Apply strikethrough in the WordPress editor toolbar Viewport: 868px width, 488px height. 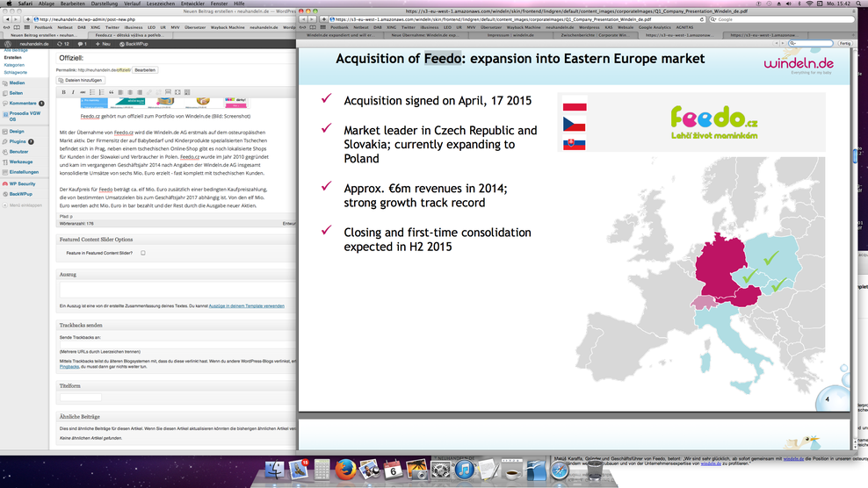click(83, 92)
